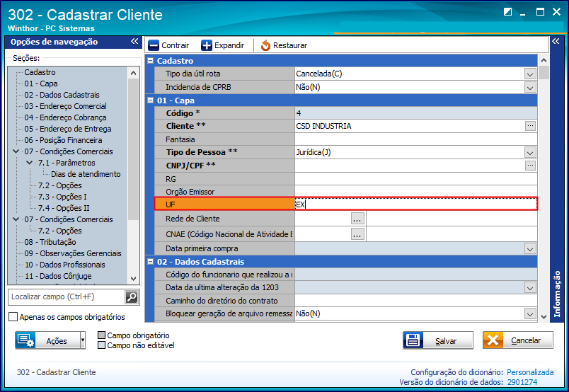Click the Restaurar toolbar button label
The width and height of the screenshot is (569, 392).
tap(290, 45)
